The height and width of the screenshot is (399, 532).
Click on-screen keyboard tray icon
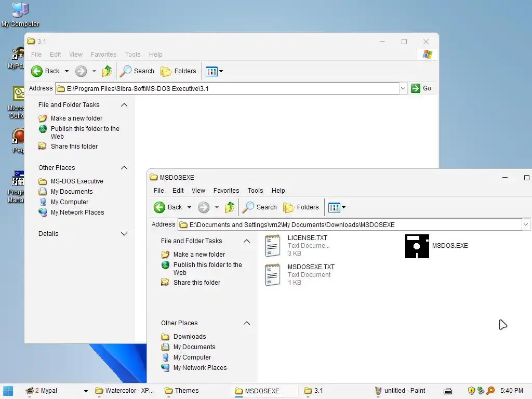tap(448, 391)
